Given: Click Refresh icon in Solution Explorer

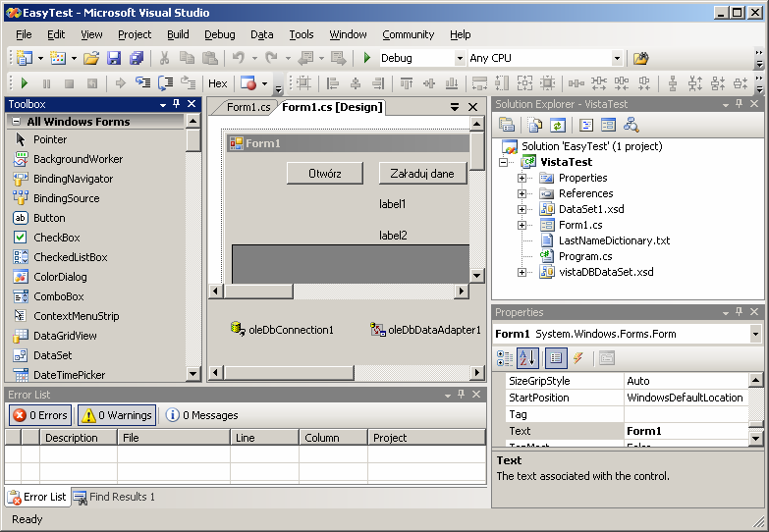Looking at the screenshot, I should pyautogui.click(x=557, y=125).
